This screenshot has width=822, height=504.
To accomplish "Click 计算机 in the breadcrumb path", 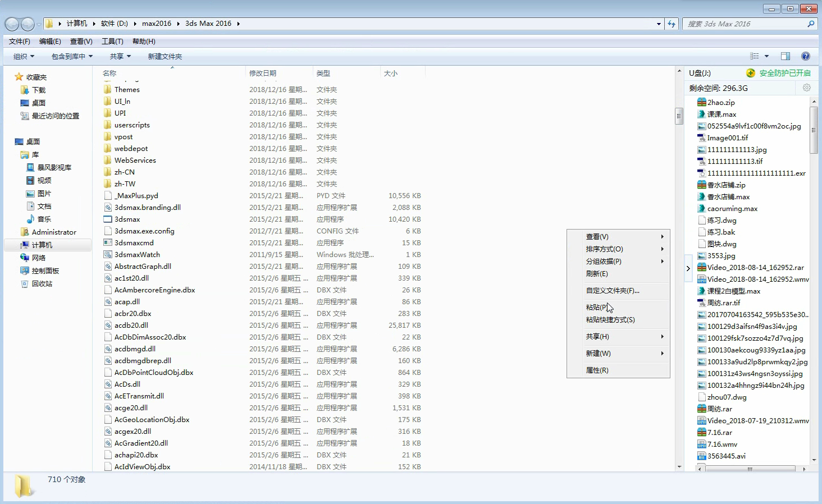I will [x=77, y=24].
